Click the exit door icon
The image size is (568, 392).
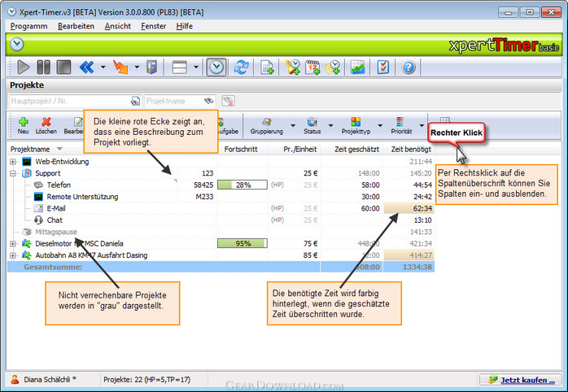coord(152,68)
